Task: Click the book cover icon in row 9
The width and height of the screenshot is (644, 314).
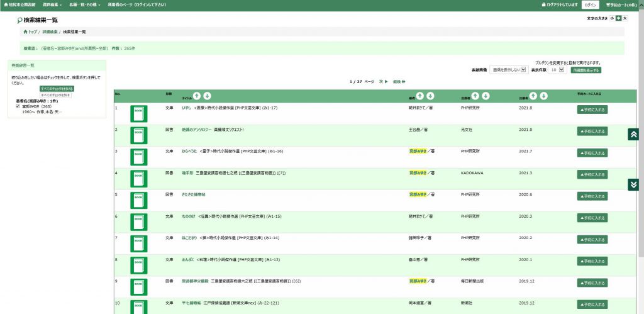Action: coord(139,287)
